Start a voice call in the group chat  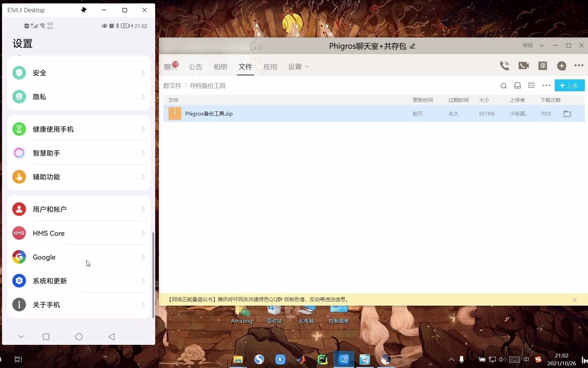click(504, 66)
